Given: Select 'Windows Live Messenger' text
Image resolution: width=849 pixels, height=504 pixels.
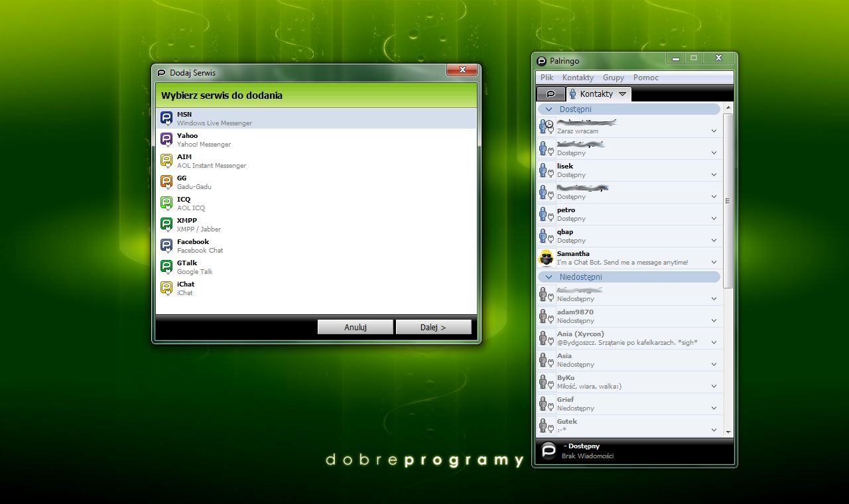Looking at the screenshot, I should click(x=214, y=123).
